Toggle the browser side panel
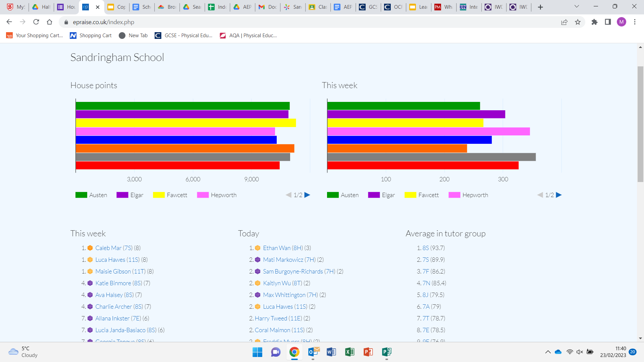 point(608,22)
